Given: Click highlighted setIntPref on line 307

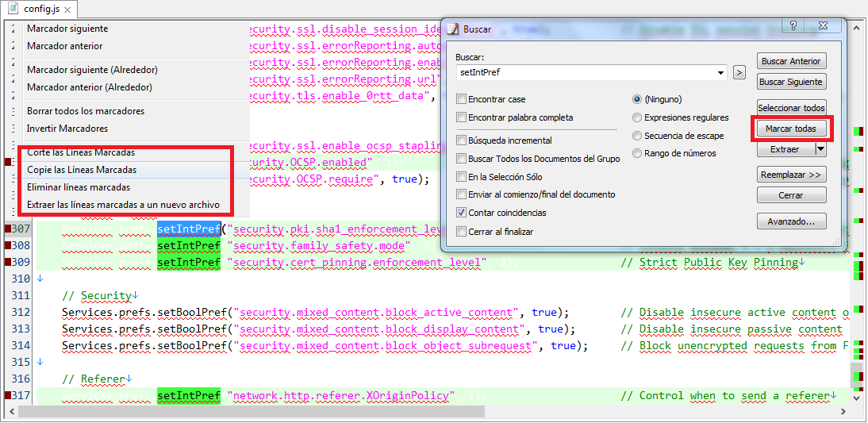Looking at the screenshot, I should (189, 229).
